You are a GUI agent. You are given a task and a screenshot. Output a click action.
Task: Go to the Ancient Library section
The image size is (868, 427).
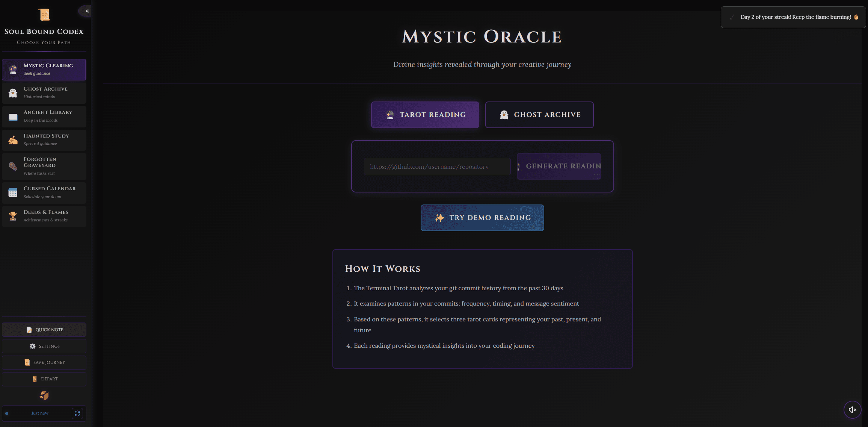[x=44, y=117]
